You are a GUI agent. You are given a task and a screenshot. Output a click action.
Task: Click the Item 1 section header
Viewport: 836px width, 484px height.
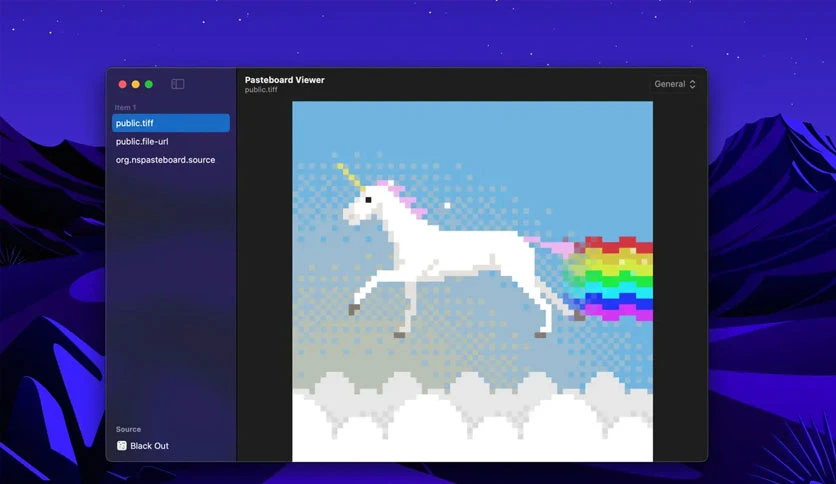(125, 107)
